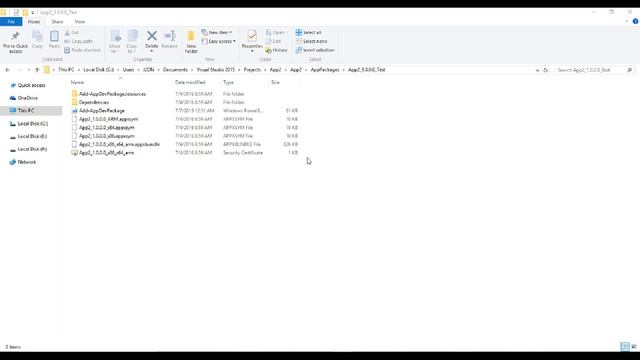Sort by the Date modified column header
The height and width of the screenshot is (360, 640).
pyautogui.click(x=190, y=82)
